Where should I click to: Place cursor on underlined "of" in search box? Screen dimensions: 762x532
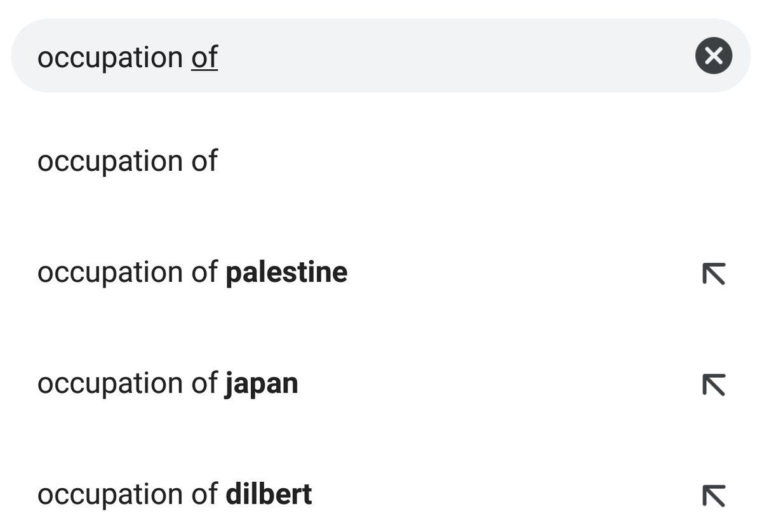(x=204, y=57)
